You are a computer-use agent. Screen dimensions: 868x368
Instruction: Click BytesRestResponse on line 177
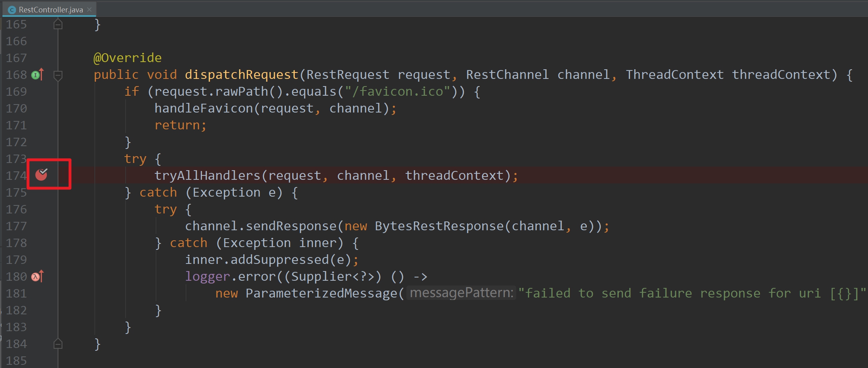(x=439, y=226)
